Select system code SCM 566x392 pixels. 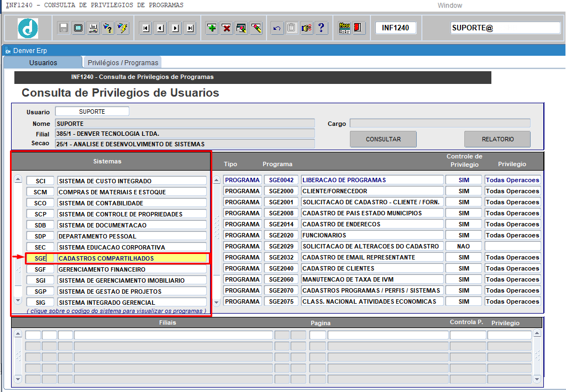click(x=40, y=192)
